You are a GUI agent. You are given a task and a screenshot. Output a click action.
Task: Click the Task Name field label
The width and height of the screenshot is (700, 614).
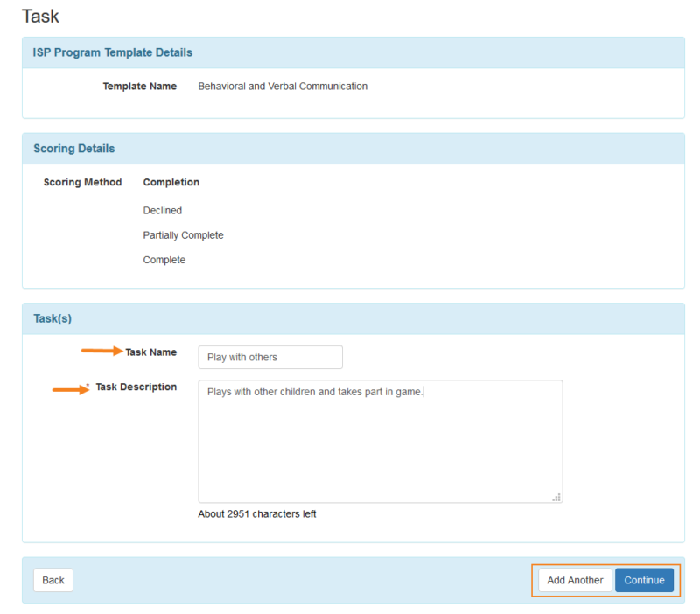tap(150, 352)
